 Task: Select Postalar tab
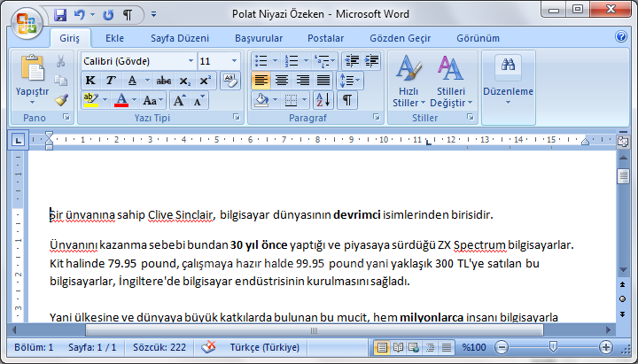(325, 38)
